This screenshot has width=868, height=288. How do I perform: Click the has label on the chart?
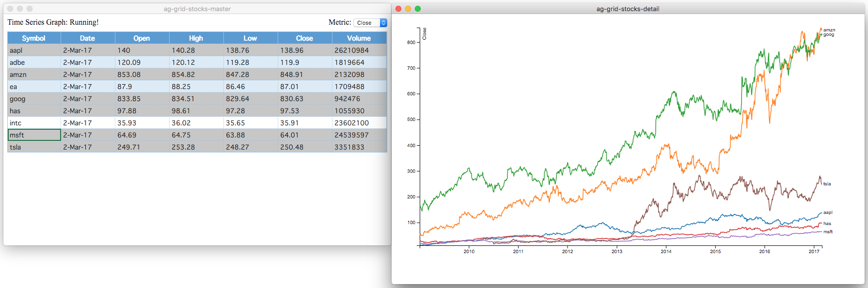click(827, 224)
